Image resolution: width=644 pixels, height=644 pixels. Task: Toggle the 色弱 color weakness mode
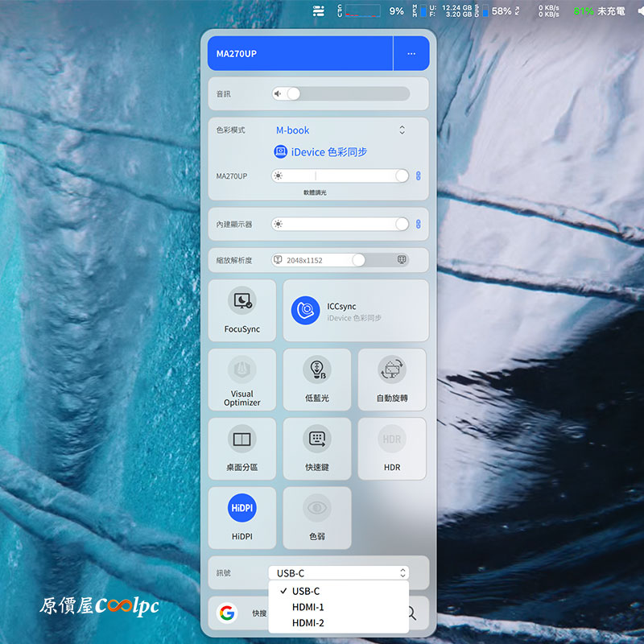pyautogui.click(x=316, y=517)
